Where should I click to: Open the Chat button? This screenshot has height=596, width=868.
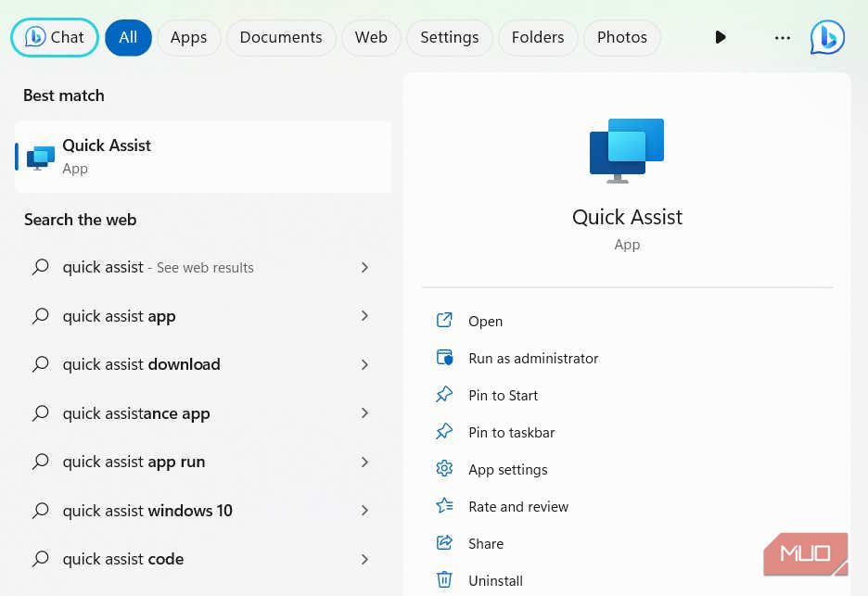pyautogui.click(x=54, y=37)
